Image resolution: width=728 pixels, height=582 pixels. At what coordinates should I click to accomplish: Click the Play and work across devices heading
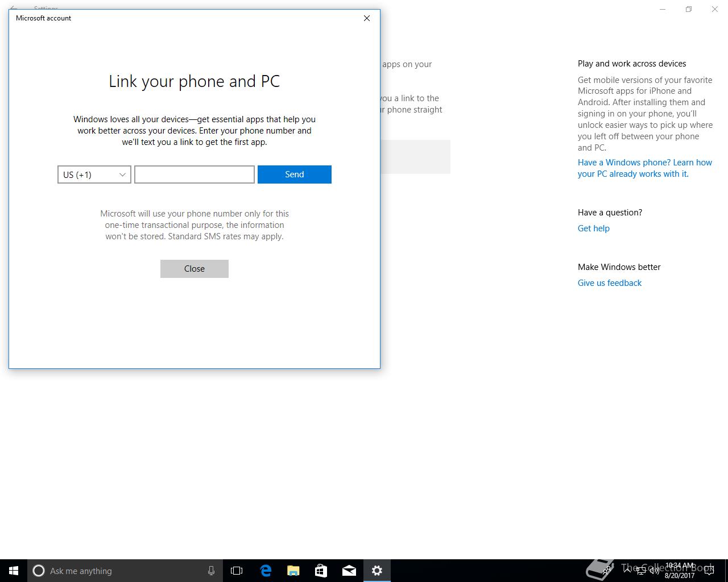point(632,64)
